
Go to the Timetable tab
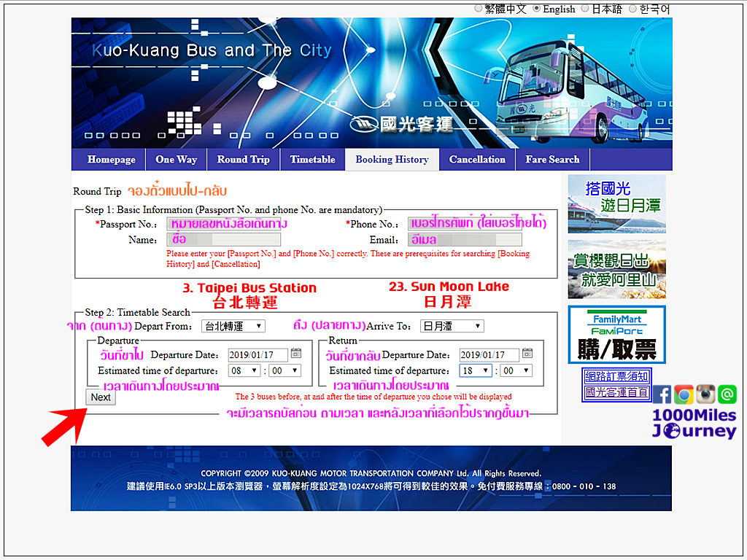[x=312, y=160]
